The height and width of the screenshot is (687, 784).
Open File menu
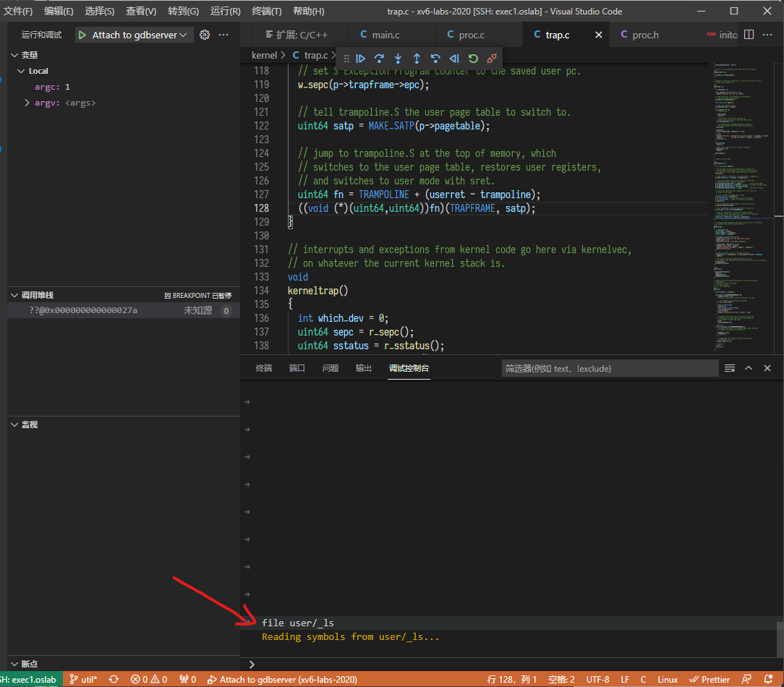click(x=18, y=11)
